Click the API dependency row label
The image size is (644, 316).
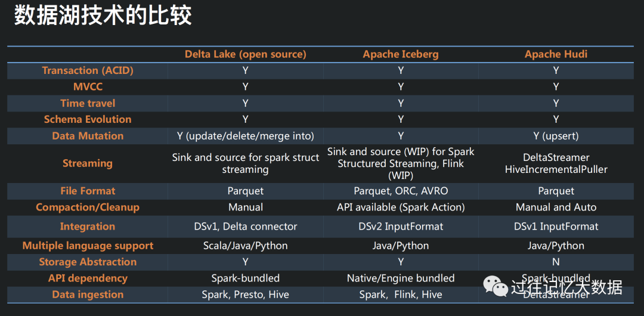point(88,278)
